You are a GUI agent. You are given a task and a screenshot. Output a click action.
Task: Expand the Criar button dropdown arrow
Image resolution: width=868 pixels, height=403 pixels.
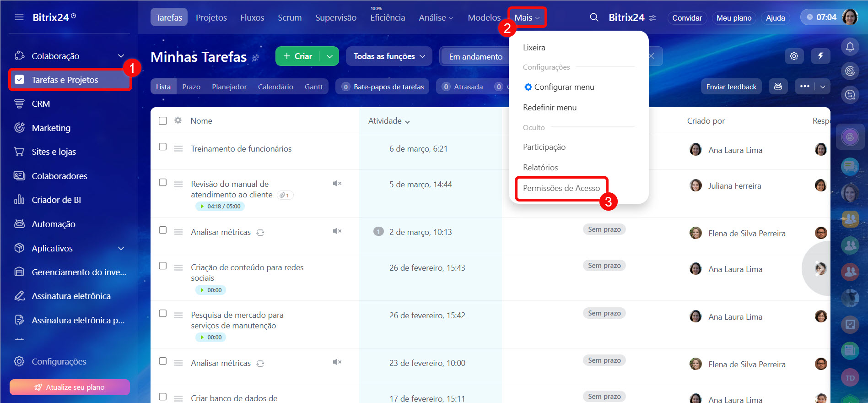[329, 56]
